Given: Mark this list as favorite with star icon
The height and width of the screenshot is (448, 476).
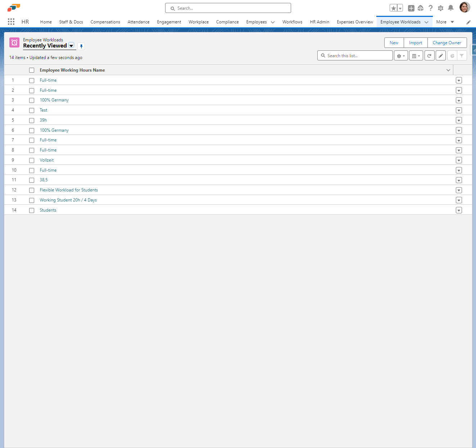Looking at the screenshot, I should click(x=393, y=8).
